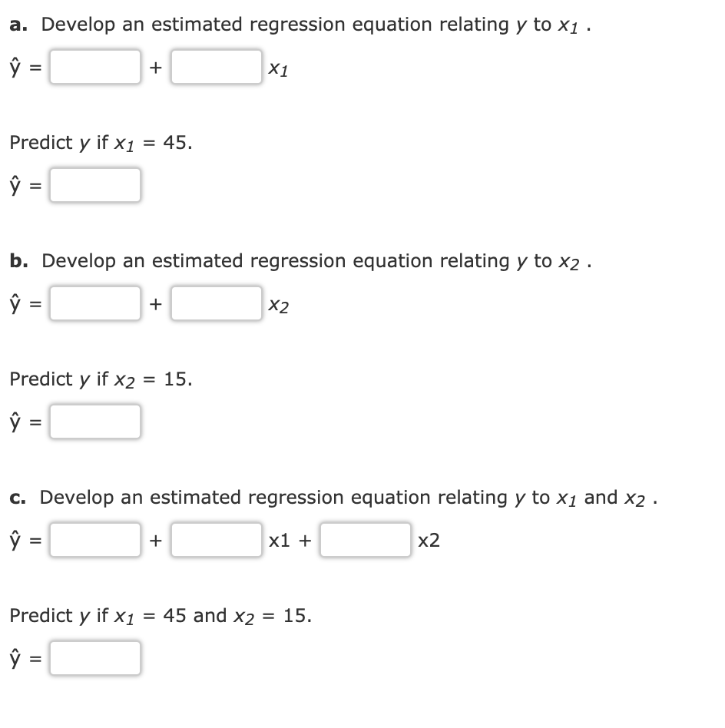The image size is (725, 728).
Task: Click the slope coefficient field before x2
Action: tap(216, 303)
